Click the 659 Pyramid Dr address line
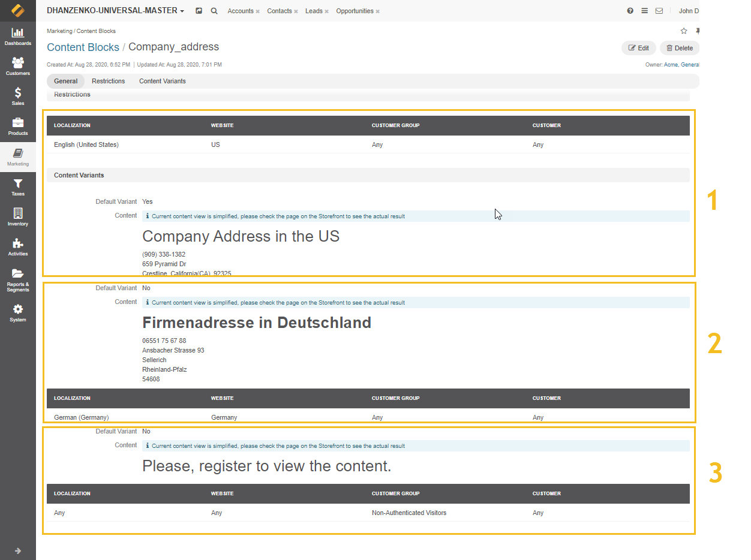Screen dimensions: 751x560 tap(164, 264)
